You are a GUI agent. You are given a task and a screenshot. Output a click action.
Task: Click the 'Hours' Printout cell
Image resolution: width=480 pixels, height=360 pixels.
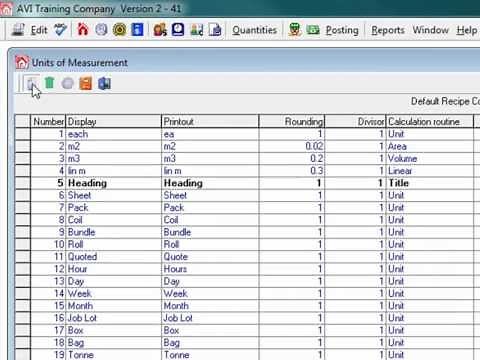210,269
